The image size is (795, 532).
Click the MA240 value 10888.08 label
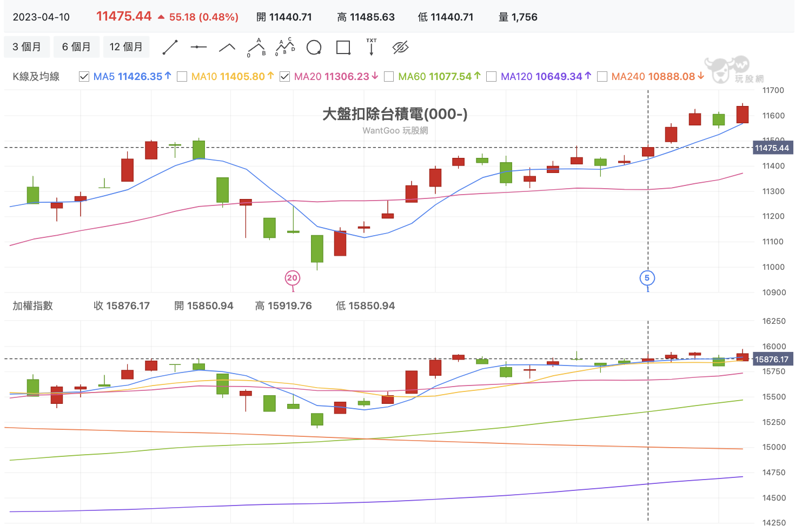point(658,77)
